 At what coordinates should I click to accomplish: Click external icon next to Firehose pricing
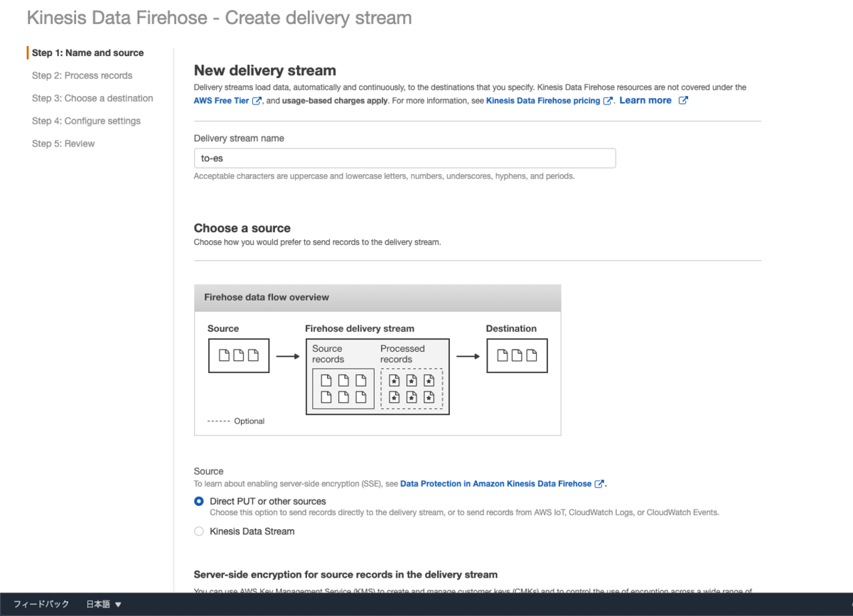point(608,101)
